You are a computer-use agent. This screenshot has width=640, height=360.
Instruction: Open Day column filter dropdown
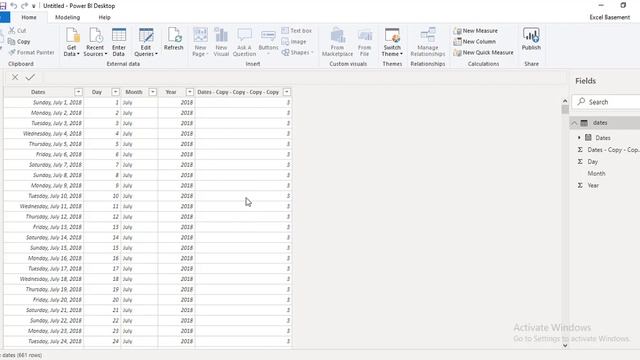[116, 92]
